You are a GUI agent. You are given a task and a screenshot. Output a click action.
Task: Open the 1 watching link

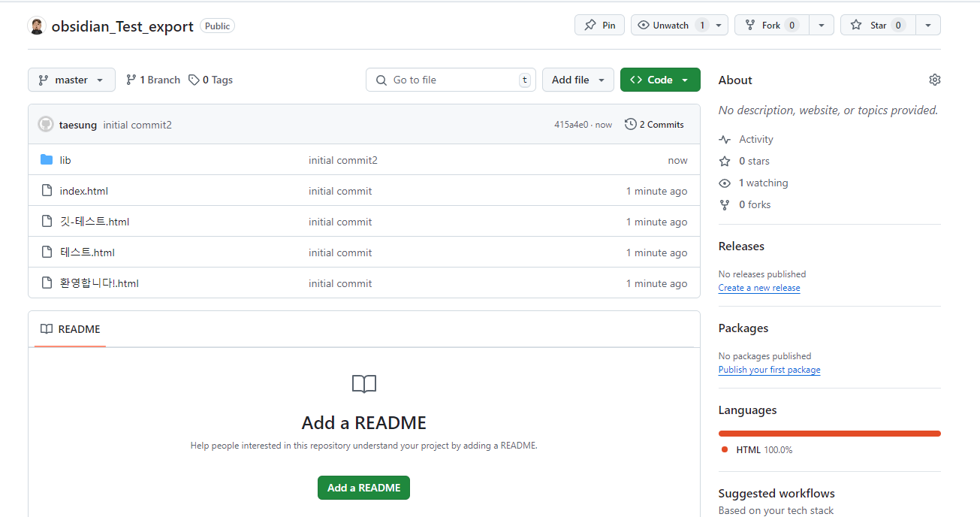click(x=764, y=183)
